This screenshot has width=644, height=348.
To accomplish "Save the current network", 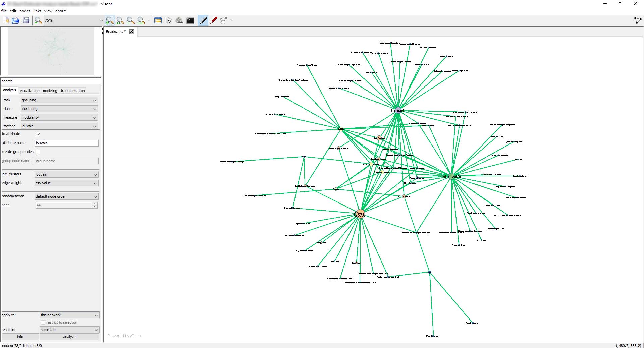I will (x=26, y=21).
